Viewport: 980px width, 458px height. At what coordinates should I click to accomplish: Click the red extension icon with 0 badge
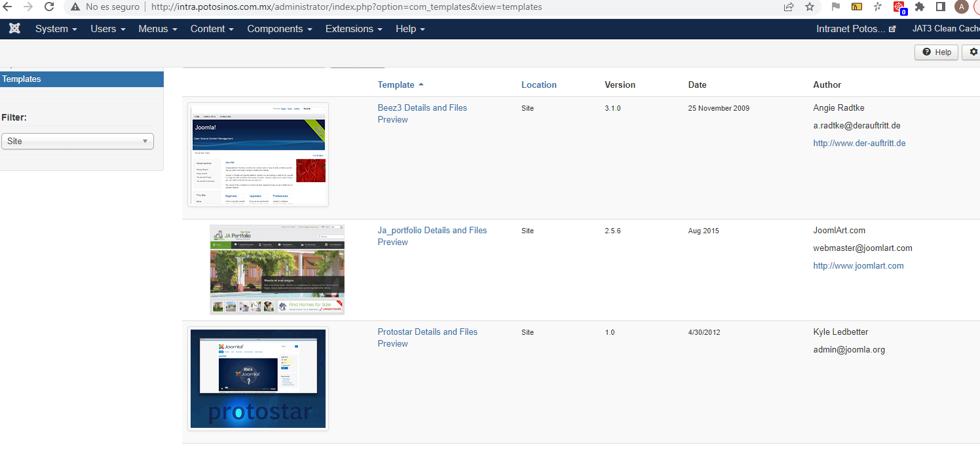(x=900, y=7)
